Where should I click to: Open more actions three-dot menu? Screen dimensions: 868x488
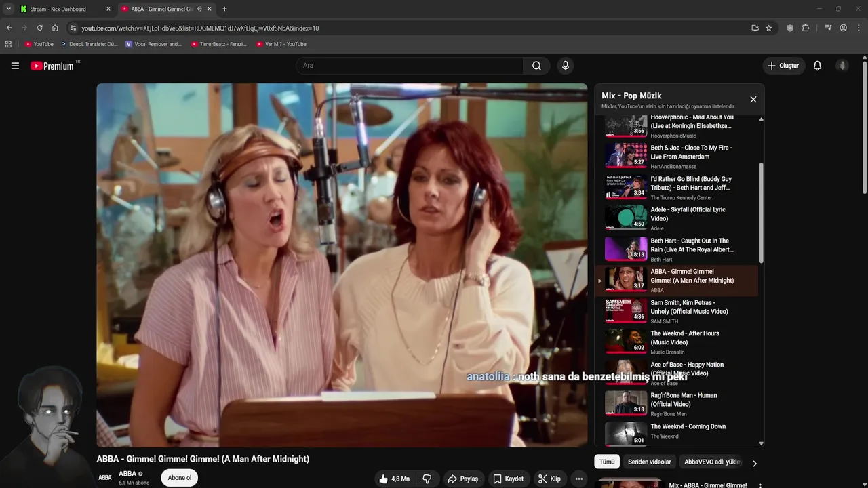[578, 479]
